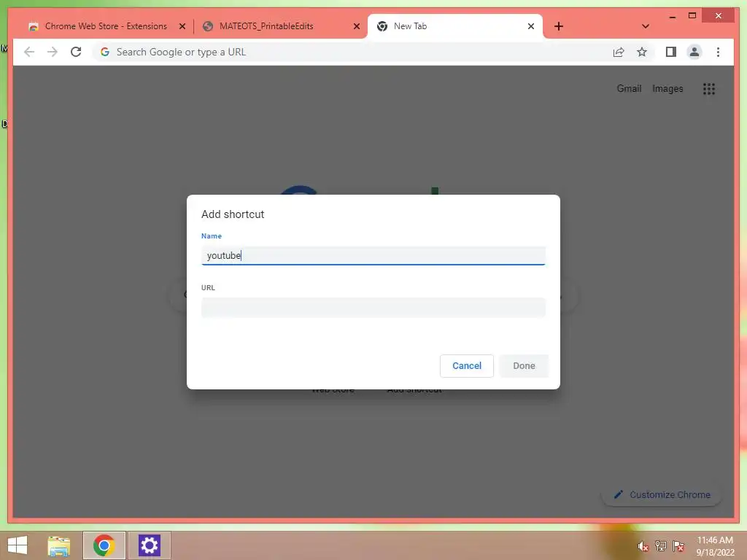The height and width of the screenshot is (560, 747).
Task: Open the side panel icon
Action: click(671, 52)
